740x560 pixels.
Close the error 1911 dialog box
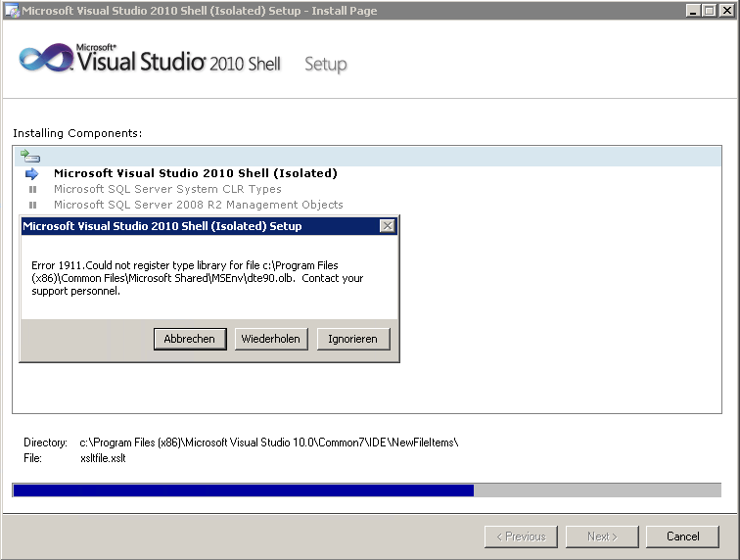pos(387,226)
